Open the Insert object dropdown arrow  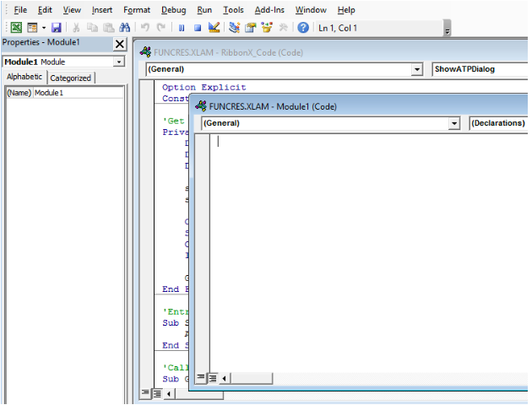[44, 28]
